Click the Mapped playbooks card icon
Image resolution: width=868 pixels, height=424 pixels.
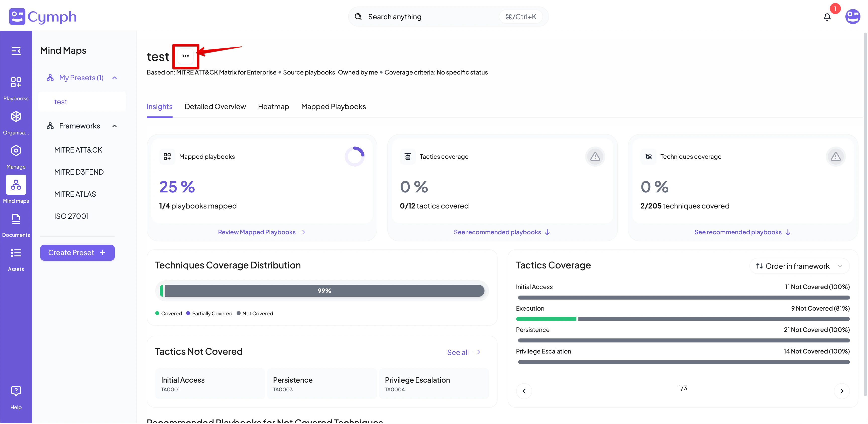[x=167, y=157]
